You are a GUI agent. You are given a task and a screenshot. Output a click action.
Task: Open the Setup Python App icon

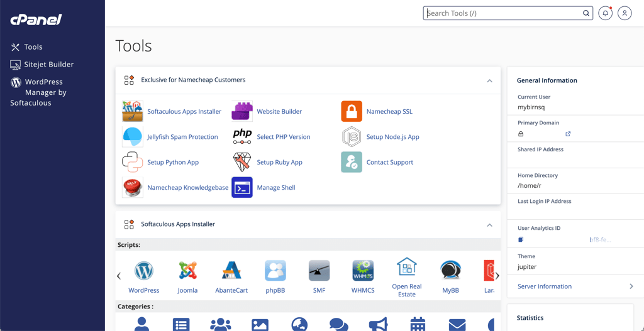[x=132, y=162]
